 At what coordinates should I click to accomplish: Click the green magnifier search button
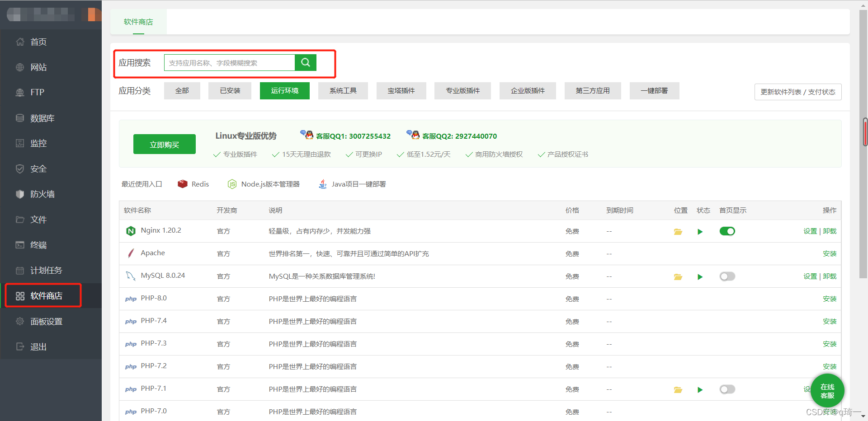coord(306,63)
